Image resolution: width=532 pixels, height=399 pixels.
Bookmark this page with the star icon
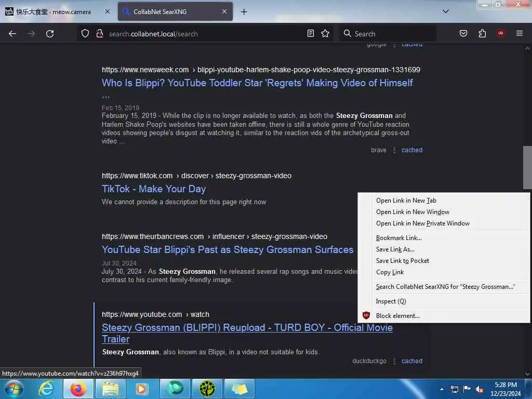pyautogui.click(x=325, y=33)
